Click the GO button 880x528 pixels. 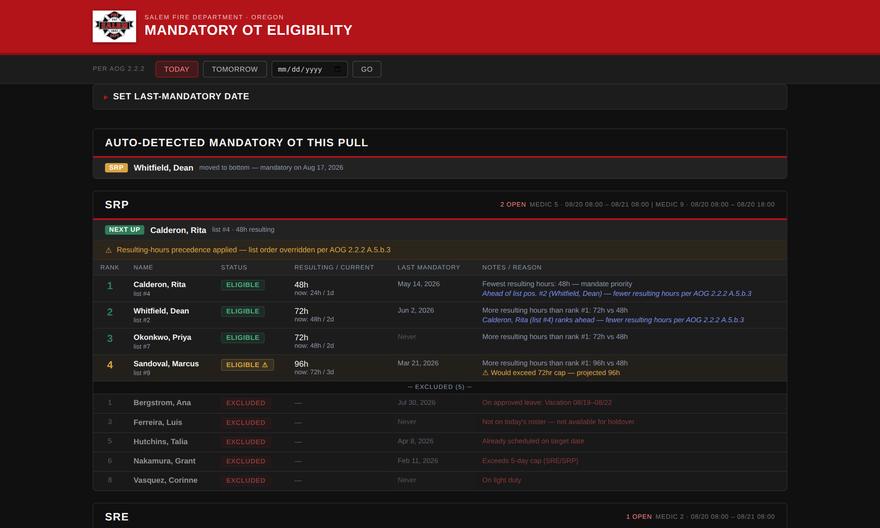(366, 69)
